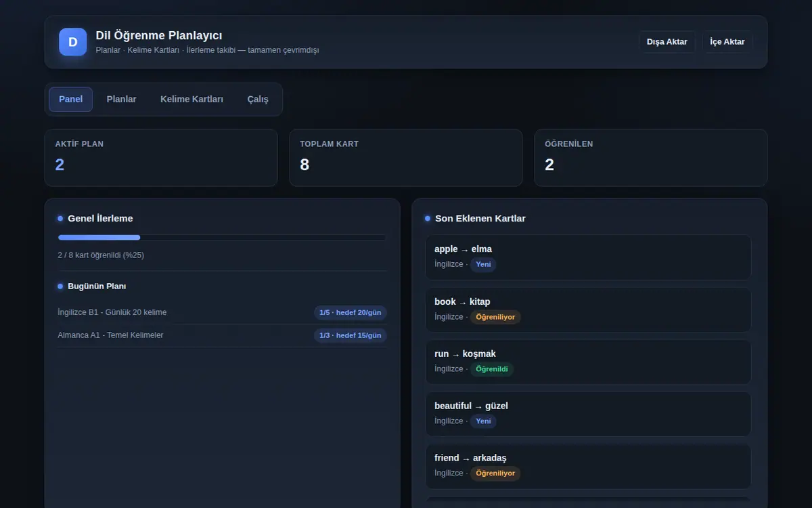Click the ÖĞRENİLEN stat card

pos(651,158)
